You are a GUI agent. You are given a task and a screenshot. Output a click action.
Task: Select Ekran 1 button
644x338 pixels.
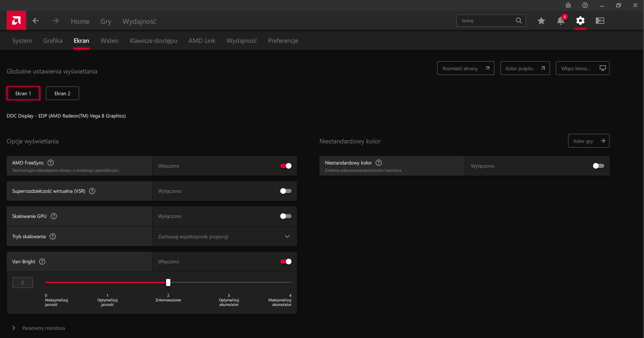pyautogui.click(x=23, y=93)
